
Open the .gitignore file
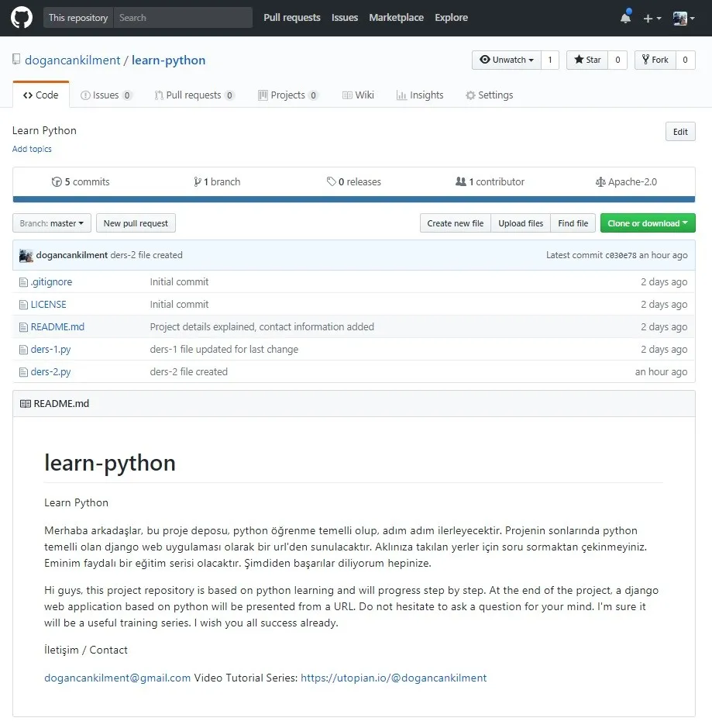[x=51, y=282]
